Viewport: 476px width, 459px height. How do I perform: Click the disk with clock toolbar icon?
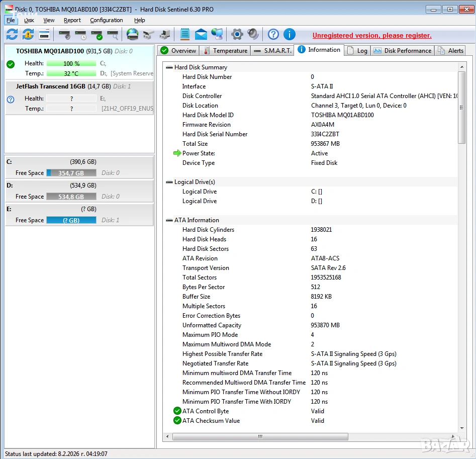pyautogui.click(x=80, y=35)
